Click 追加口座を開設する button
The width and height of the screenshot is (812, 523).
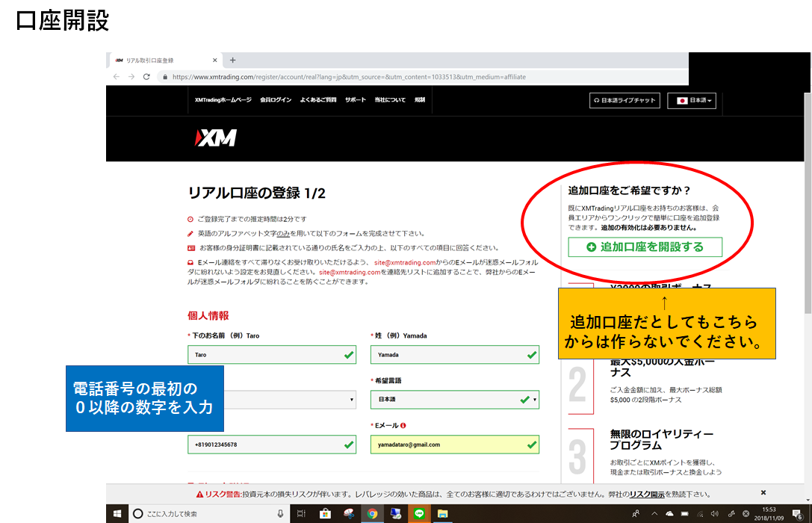[645, 247]
